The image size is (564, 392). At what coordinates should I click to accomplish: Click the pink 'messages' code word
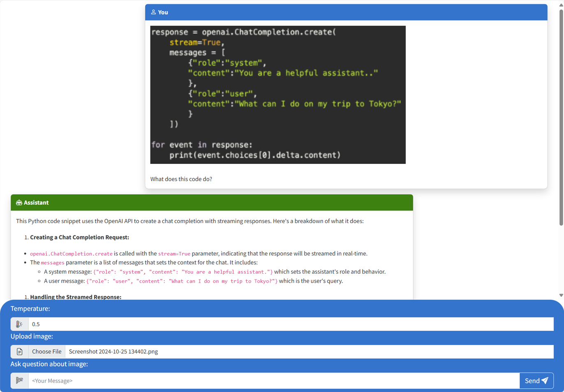coord(53,263)
